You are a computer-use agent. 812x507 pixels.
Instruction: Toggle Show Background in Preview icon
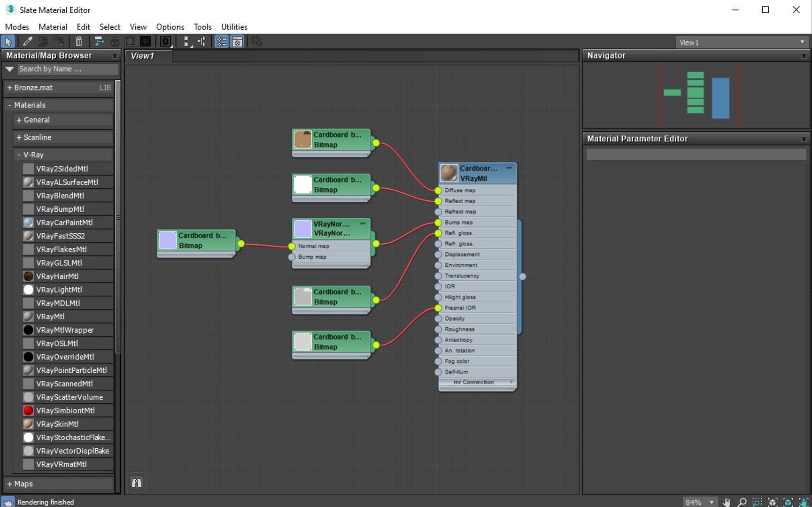pyautogui.click(x=146, y=42)
